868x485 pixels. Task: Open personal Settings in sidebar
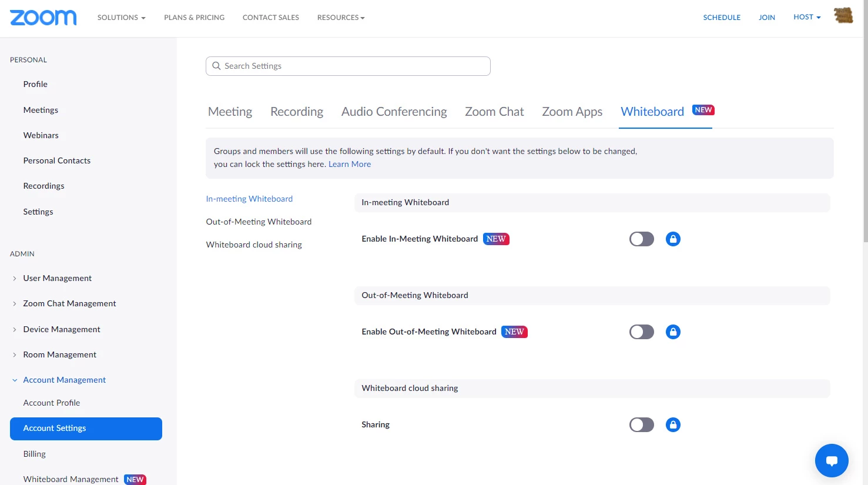[38, 212]
